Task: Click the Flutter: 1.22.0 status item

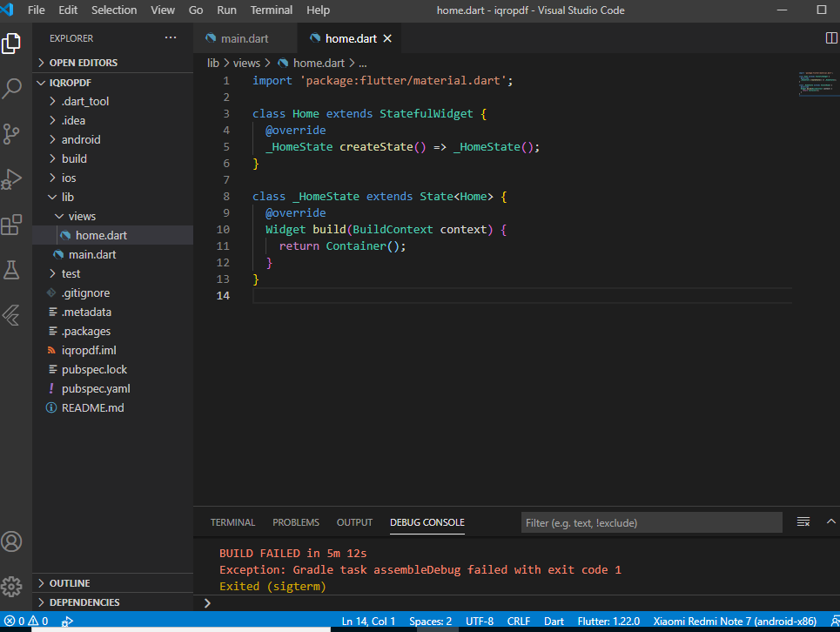Action: [x=609, y=622]
